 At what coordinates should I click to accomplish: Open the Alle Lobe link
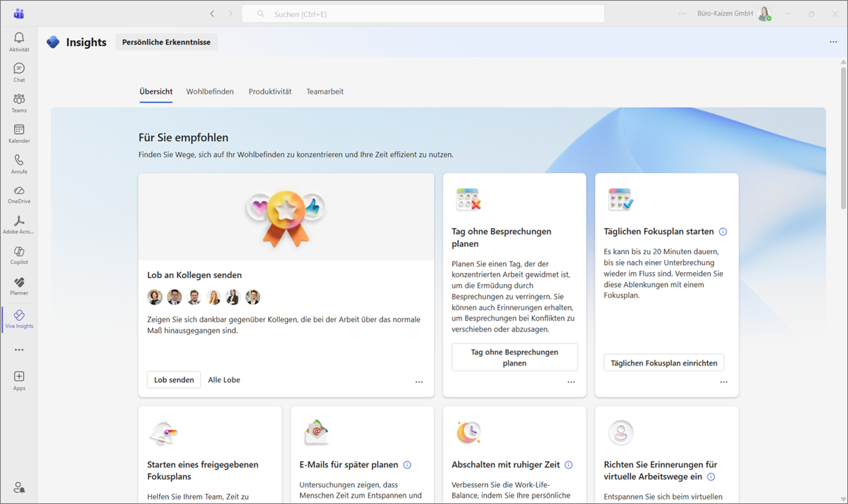224,380
